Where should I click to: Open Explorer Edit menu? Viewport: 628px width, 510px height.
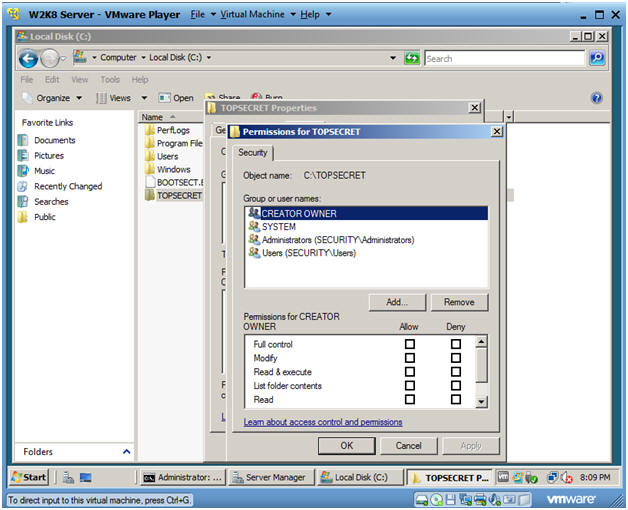point(52,80)
